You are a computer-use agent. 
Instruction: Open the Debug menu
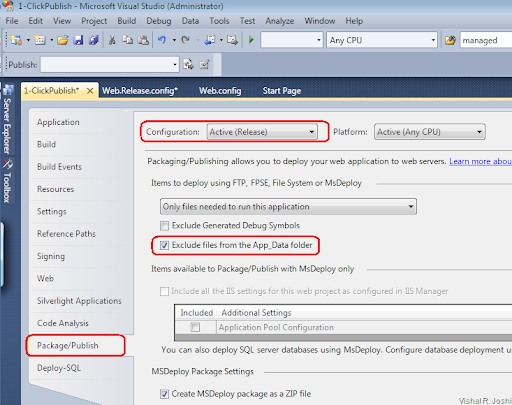click(x=159, y=21)
